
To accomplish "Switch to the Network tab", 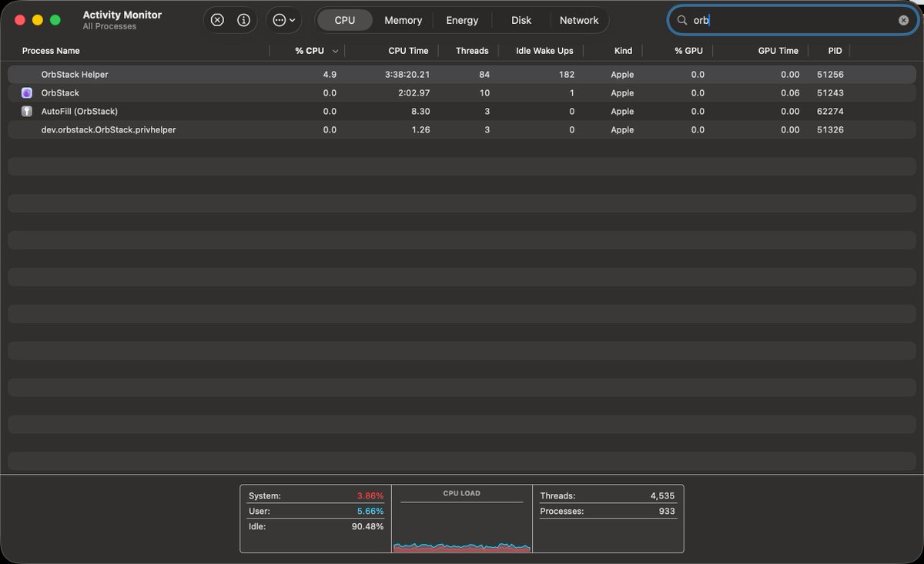I will coord(579,20).
